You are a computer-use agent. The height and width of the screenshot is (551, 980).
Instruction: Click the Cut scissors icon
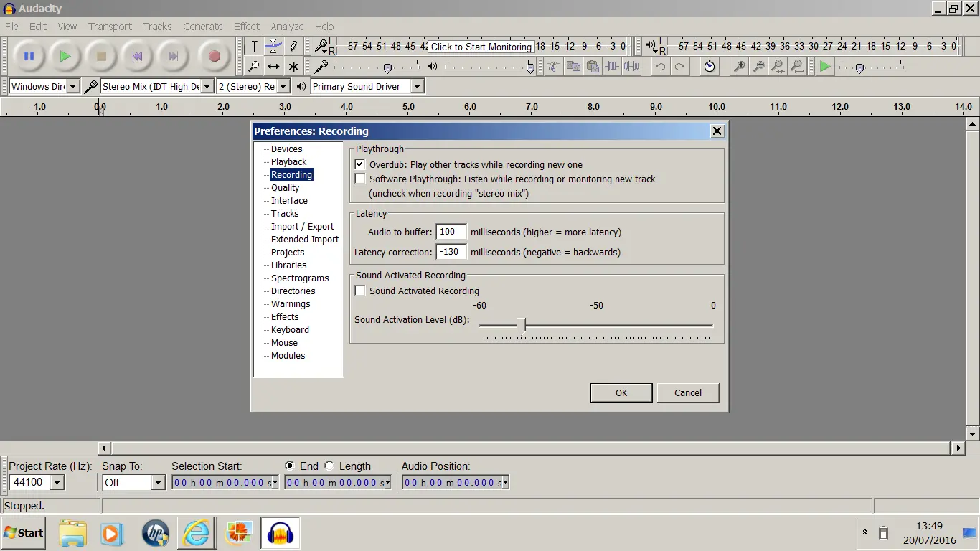point(553,67)
